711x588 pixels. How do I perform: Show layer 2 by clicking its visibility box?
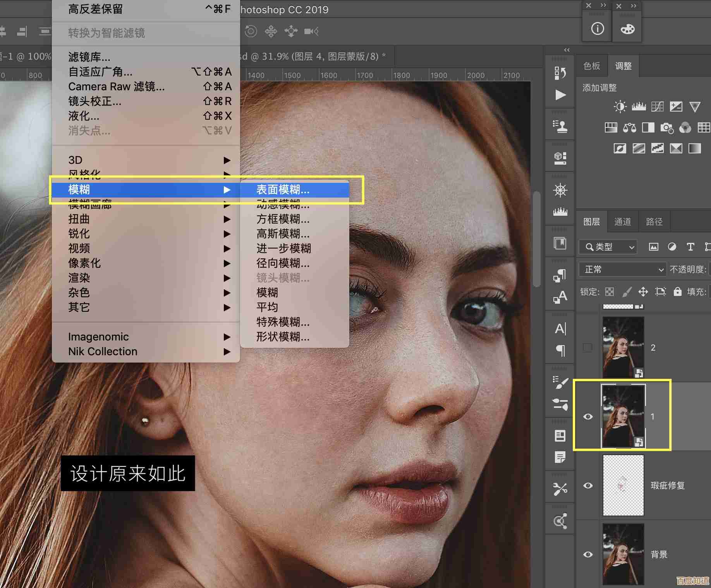tap(588, 347)
